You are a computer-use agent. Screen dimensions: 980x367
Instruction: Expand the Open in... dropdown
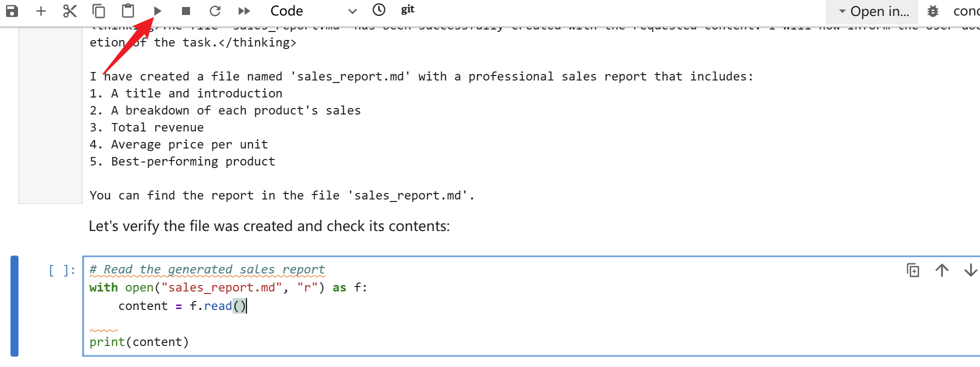pos(873,11)
